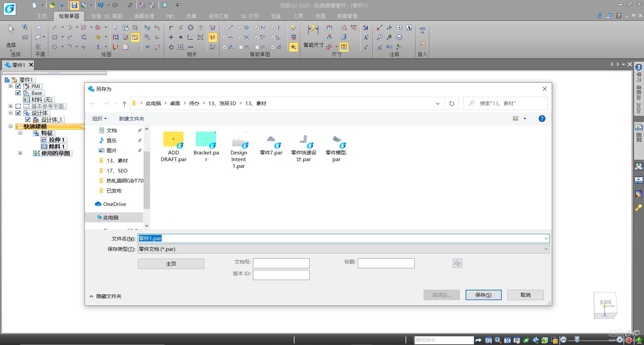Uncheck the PMI checkbox in tree
The height and width of the screenshot is (345, 644).
pos(18,86)
